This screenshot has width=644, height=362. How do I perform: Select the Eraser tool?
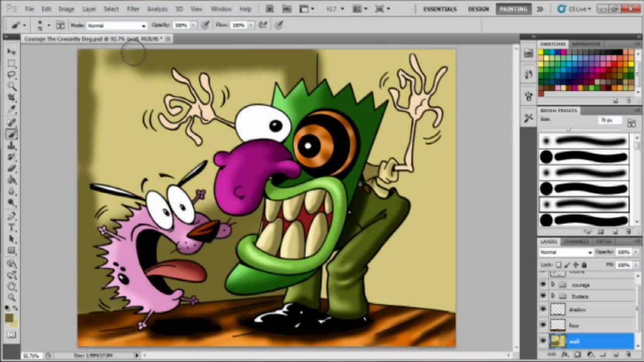tap(12, 169)
